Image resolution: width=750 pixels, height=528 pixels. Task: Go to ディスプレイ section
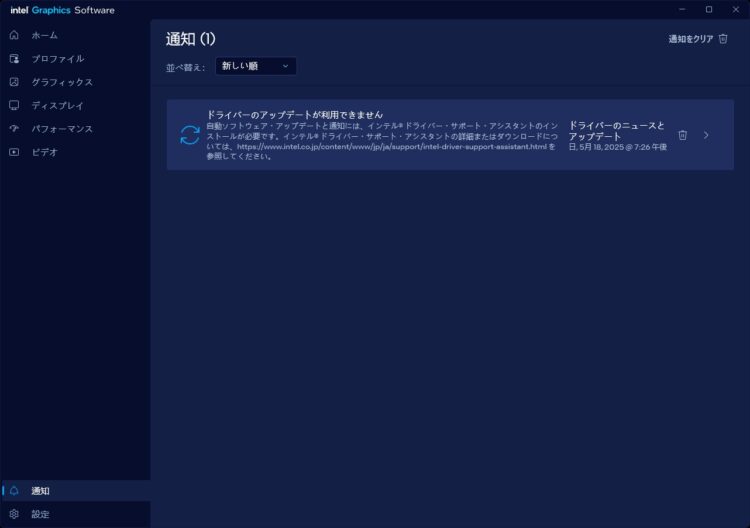(x=76, y=105)
